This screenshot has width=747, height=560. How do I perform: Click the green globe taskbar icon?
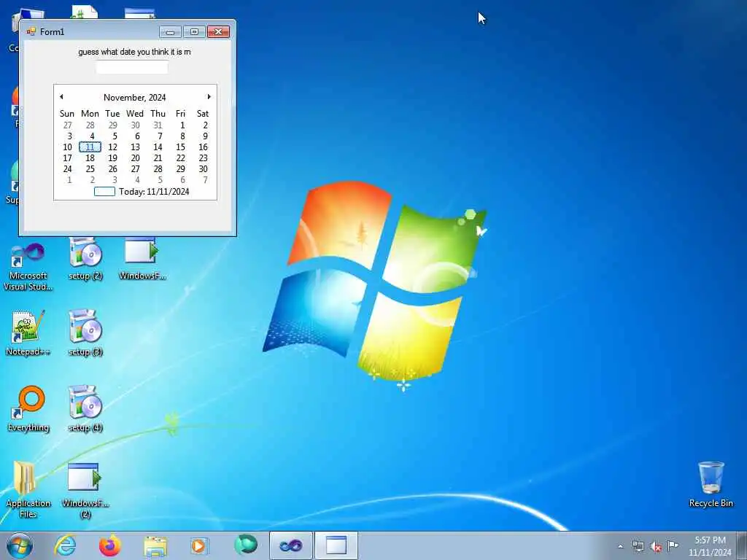click(x=246, y=545)
